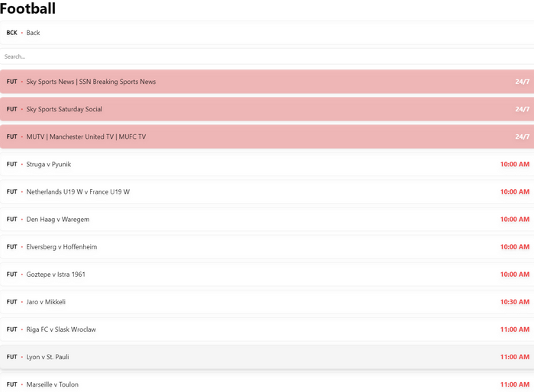534x392 pixels.
Task: Focus the Search input field
Action: point(267,56)
